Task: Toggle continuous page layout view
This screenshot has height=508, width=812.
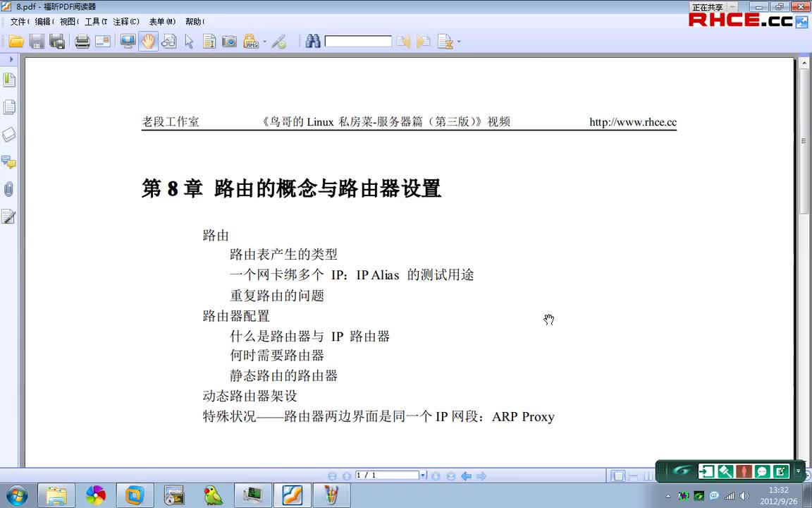Action: click(633, 476)
